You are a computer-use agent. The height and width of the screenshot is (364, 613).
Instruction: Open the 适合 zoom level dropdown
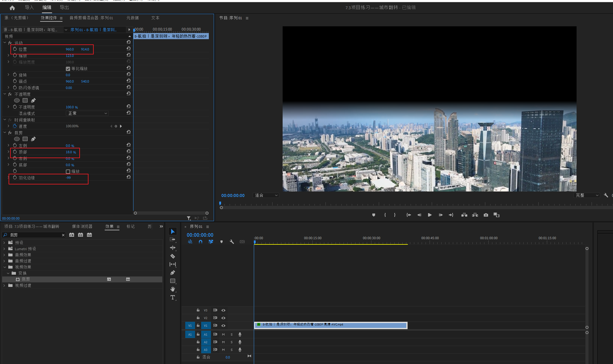[x=266, y=195]
